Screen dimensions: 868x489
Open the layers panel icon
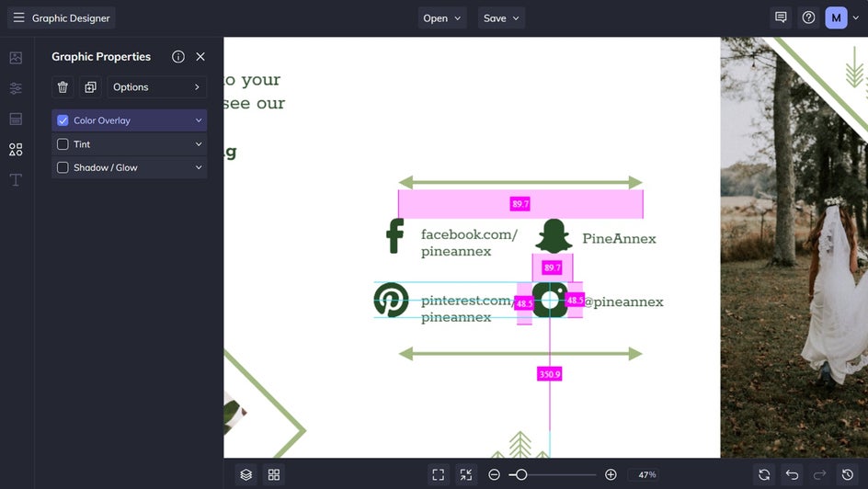pos(246,474)
